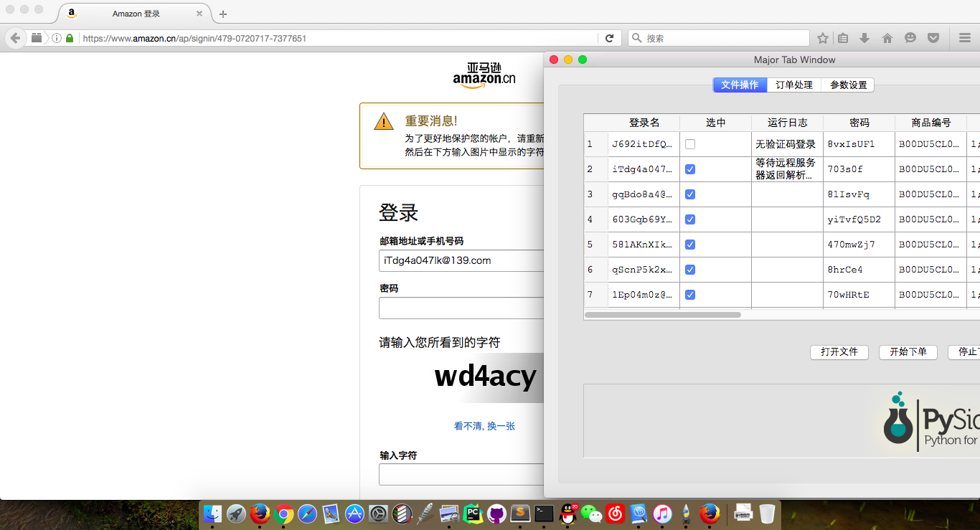The height and width of the screenshot is (530, 980).
Task: Select the password cell 8vxIsUF1
Action: (x=859, y=144)
